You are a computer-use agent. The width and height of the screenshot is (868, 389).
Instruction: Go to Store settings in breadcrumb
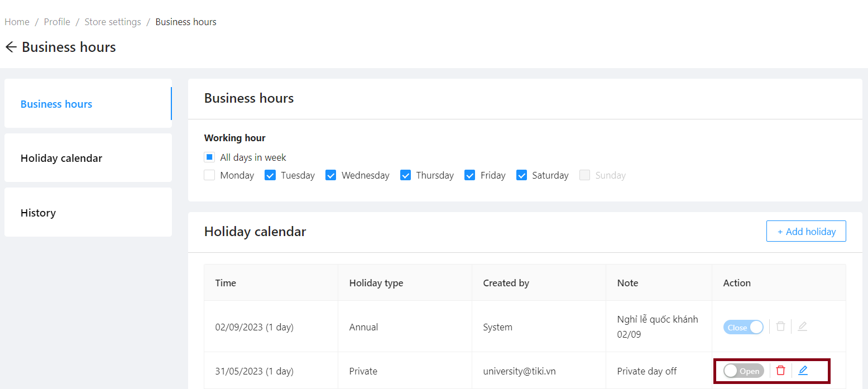tap(113, 22)
